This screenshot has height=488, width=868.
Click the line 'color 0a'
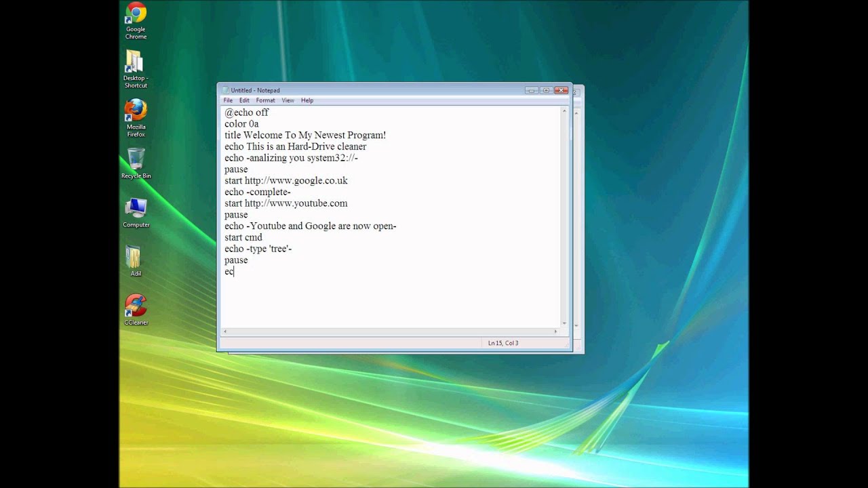[241, 124]
